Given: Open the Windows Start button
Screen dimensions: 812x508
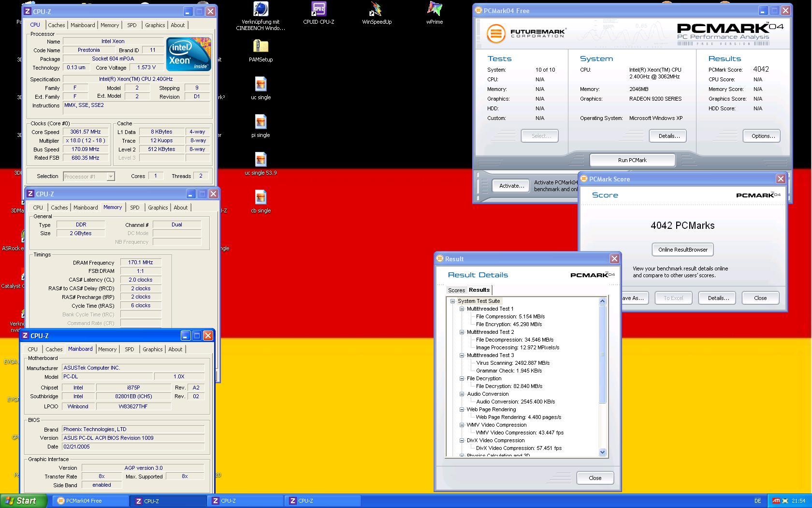Looking at the screenshot, I should point(24,501).
